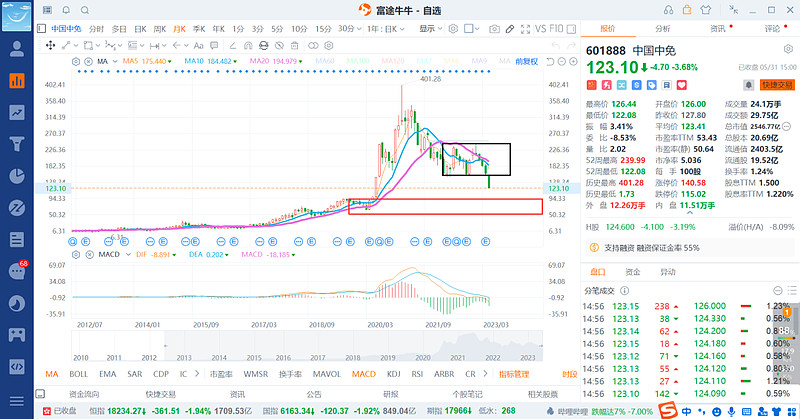The width and height of the screenshot is (800, 419).
Task: Open chart settings gear next to 显示
Action: (453, 29)
